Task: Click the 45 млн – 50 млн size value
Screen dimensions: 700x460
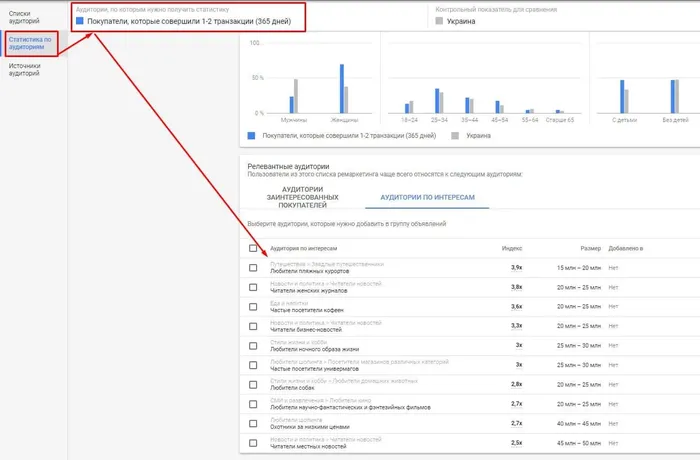Action: [579, 443]
